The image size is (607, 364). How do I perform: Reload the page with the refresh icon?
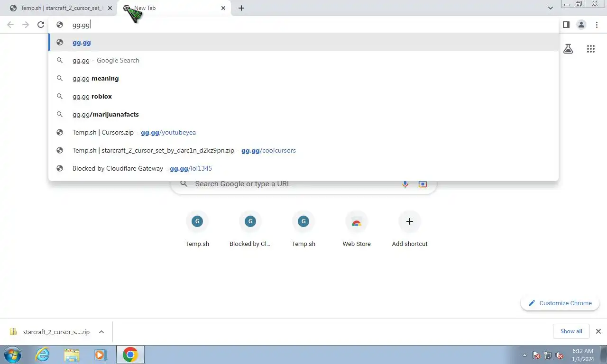tap(41, 25)
